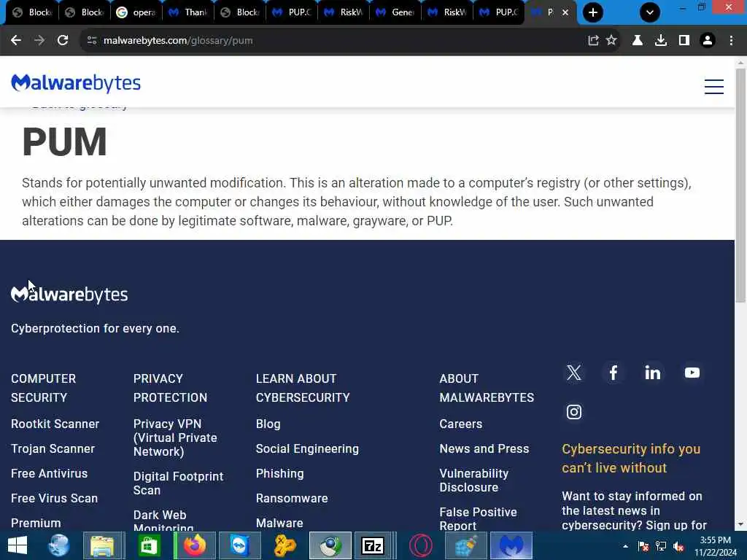Open the Free Antivirus link
Screen dimensions: 747x560
(x=49, y=473)
